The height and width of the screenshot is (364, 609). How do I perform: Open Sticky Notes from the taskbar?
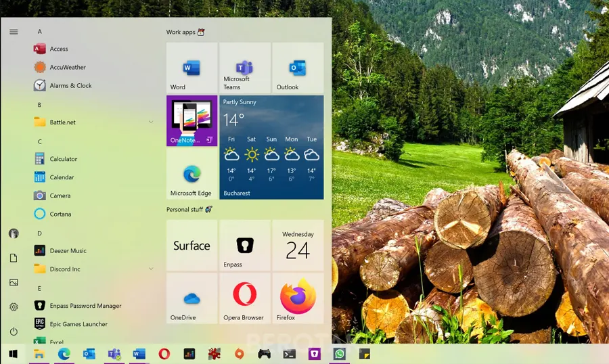pyautogui.click(x=364, y=354)
